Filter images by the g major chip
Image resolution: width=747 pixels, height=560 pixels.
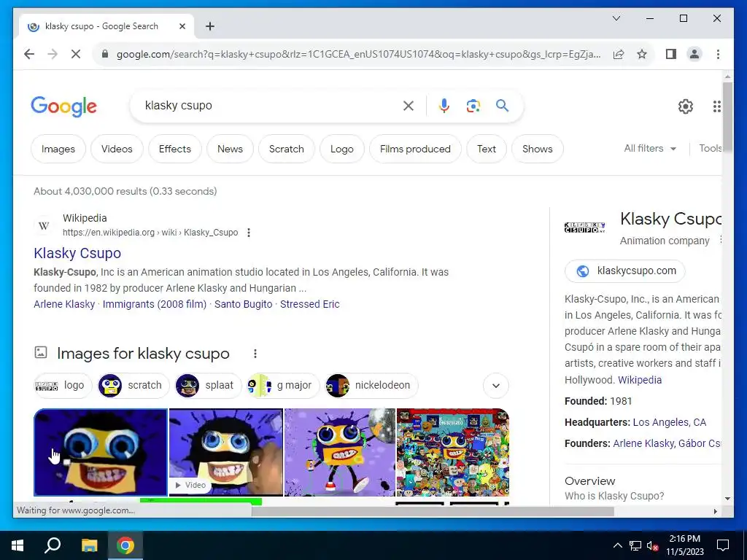pyautogui.click(x=283, y=385)
